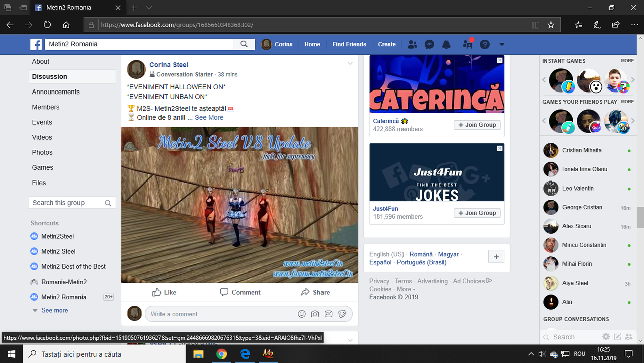Open Romania-Metin2 shortcut
The height and width of the screenshot is (363, 644).
coord(64,282)
